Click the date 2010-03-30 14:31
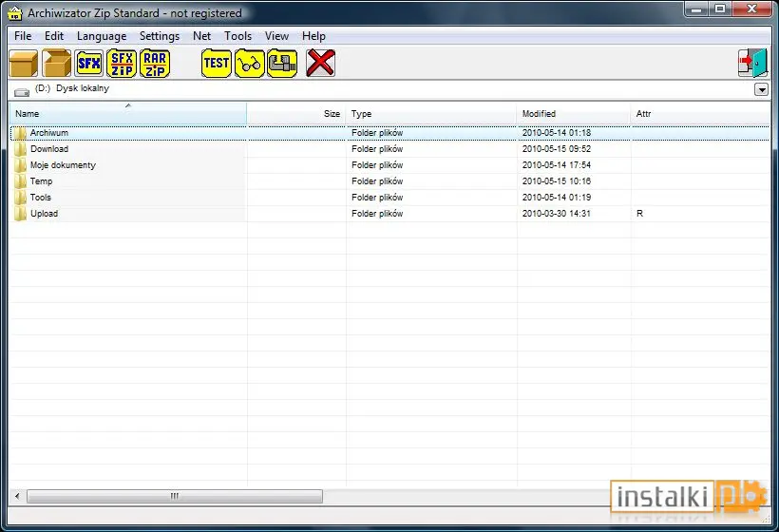The width and height of the screenshot is (779, 532). pos(557,214)
